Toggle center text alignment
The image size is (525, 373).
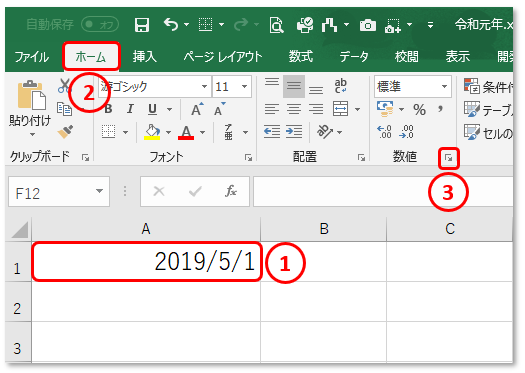[x=294, y=109]
